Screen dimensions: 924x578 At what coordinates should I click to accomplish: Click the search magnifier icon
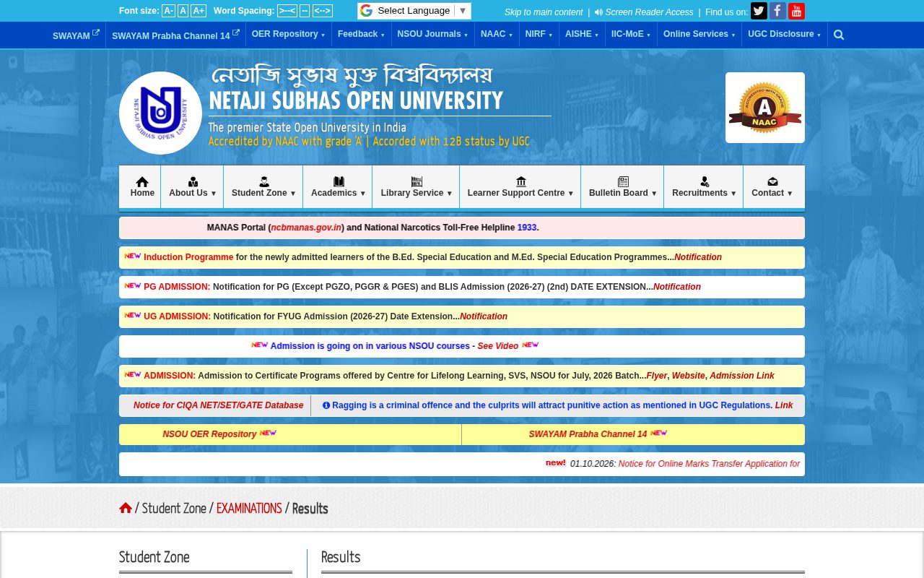click(839, 35)
